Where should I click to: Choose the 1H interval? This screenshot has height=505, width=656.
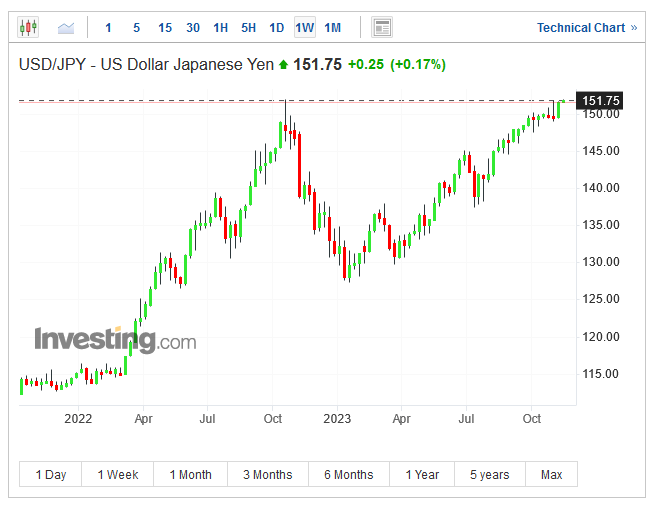(221, 27)
